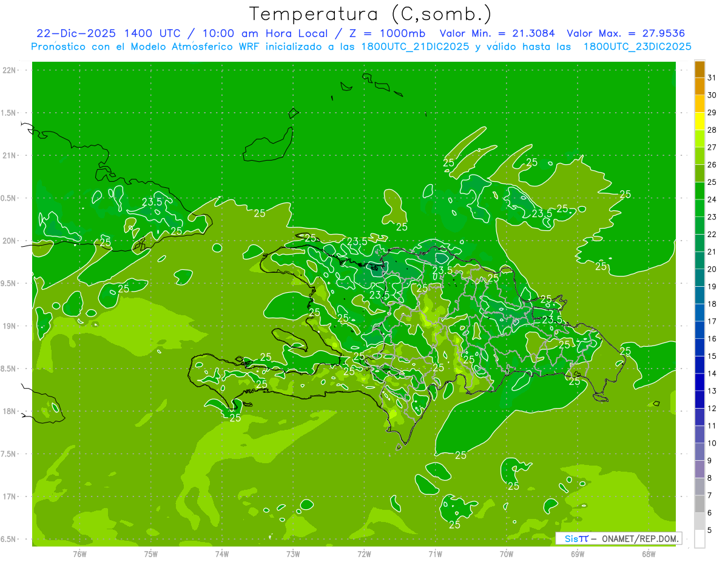Click the legend color band between 29 and 30
The height and width of the screenshot is (562, 728).
[x=699, y=104]
